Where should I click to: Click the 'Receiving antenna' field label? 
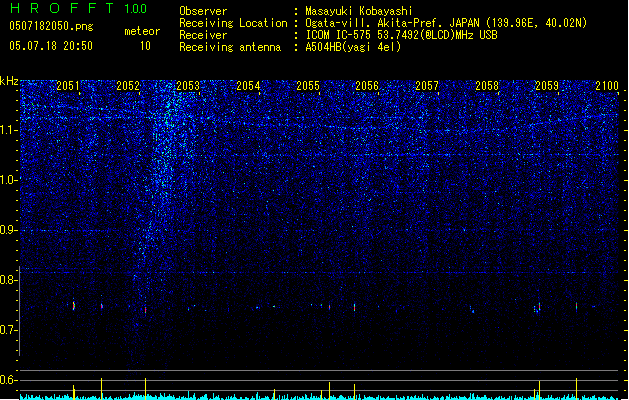point(230,47)
